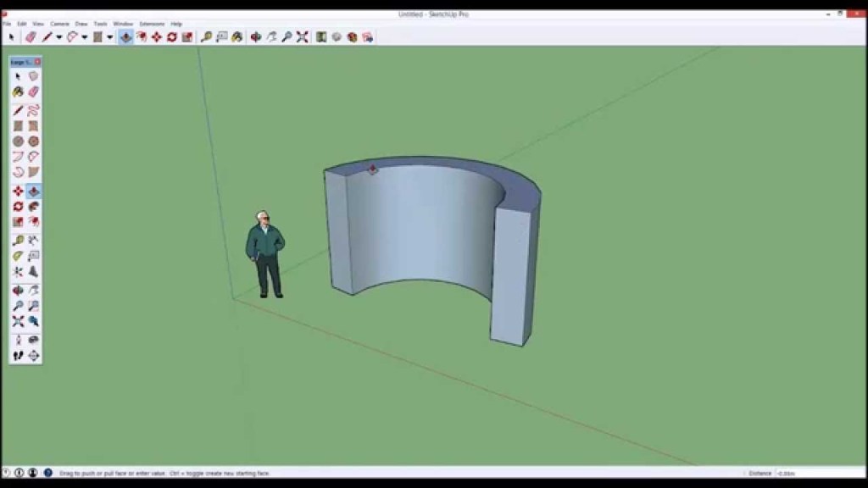Activate the Push/Pull tool in top toolbar
This screenshot has height=488, width=868.
click(x=125, y=37)
